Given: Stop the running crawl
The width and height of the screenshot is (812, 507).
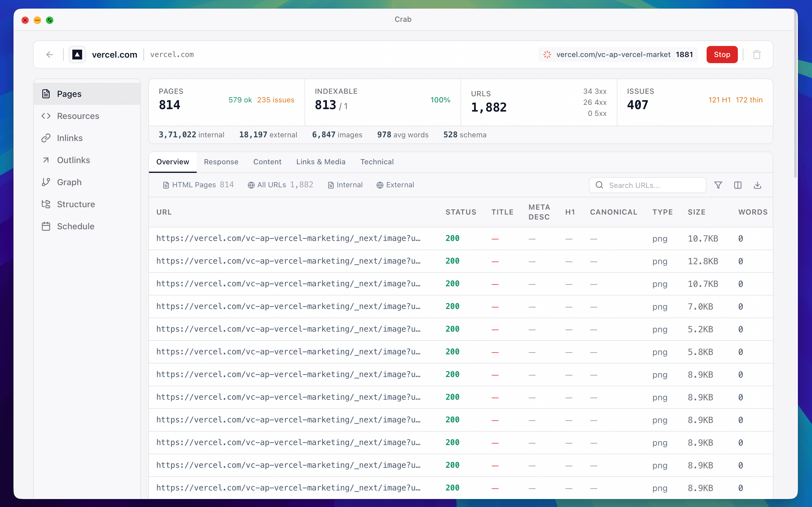Looking at the screenshot, I should click(x=722, y=54).
